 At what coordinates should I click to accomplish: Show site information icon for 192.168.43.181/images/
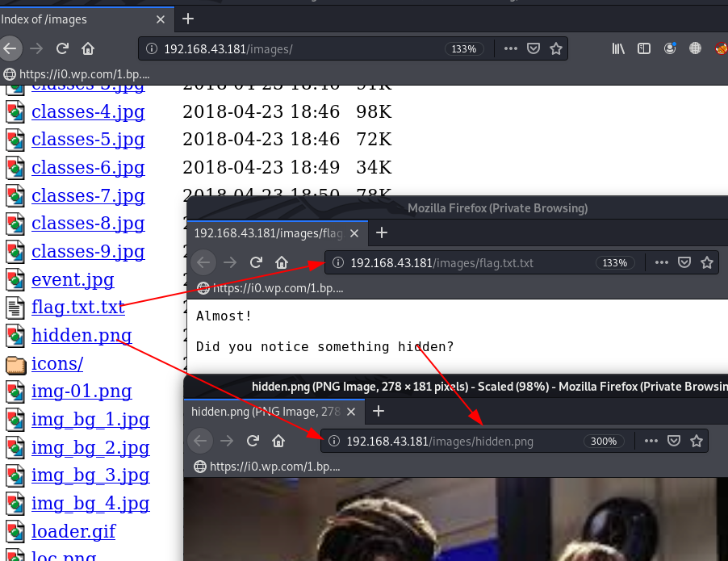[152, 48]
